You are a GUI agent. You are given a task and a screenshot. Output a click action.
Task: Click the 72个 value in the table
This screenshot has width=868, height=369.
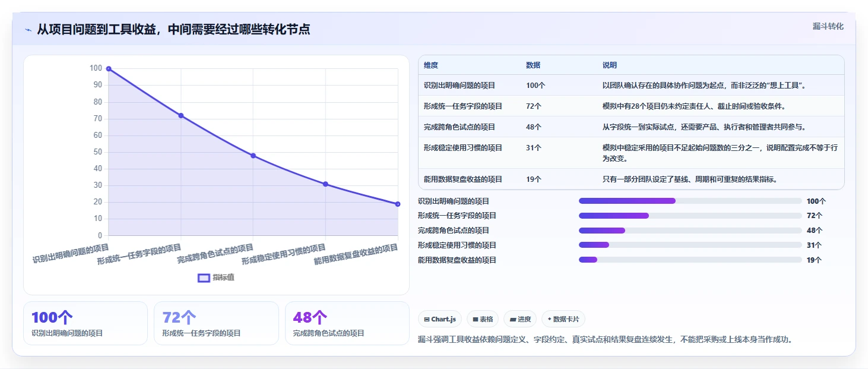click(x=534, y=106)
